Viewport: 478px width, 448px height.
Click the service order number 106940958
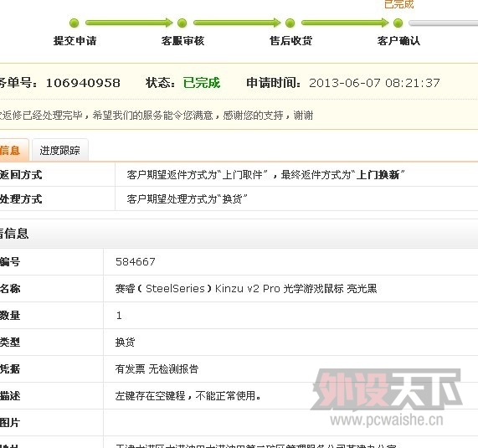[83, 83]
